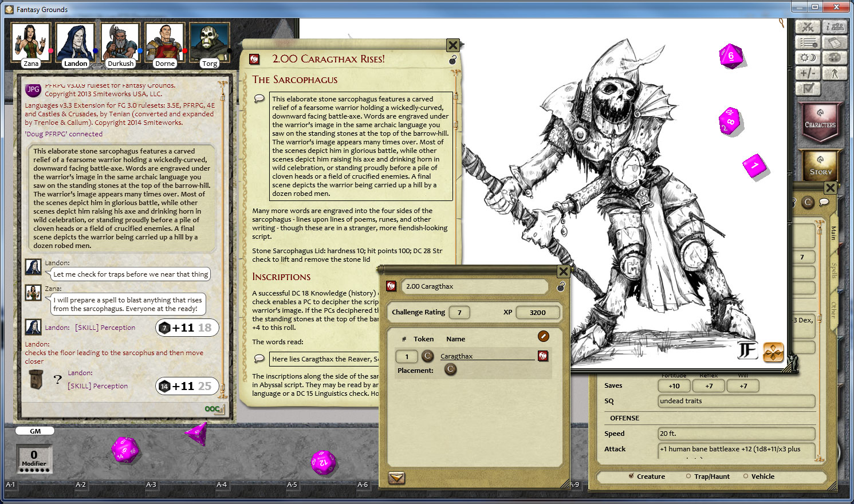854x504 pixels.
Task: Select the Vehicle radio button
Action: (x=746, y=477)
